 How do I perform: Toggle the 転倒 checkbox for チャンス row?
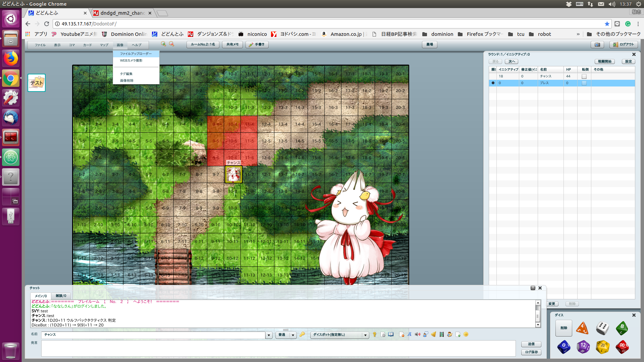[584, 76]
